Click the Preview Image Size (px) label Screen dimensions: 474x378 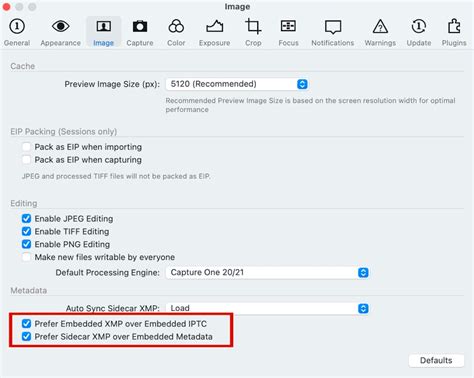pyautogui.click(x=112, y=84)
